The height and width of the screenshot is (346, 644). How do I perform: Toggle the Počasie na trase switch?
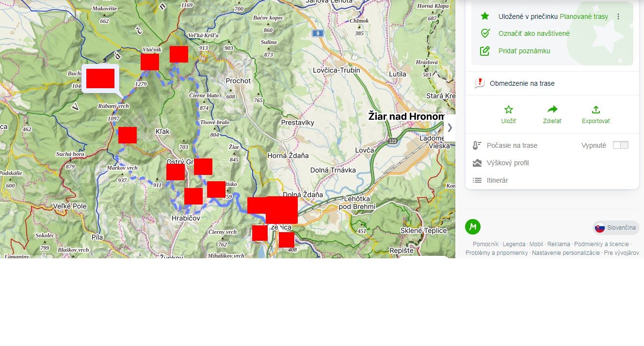coord(620,145)
